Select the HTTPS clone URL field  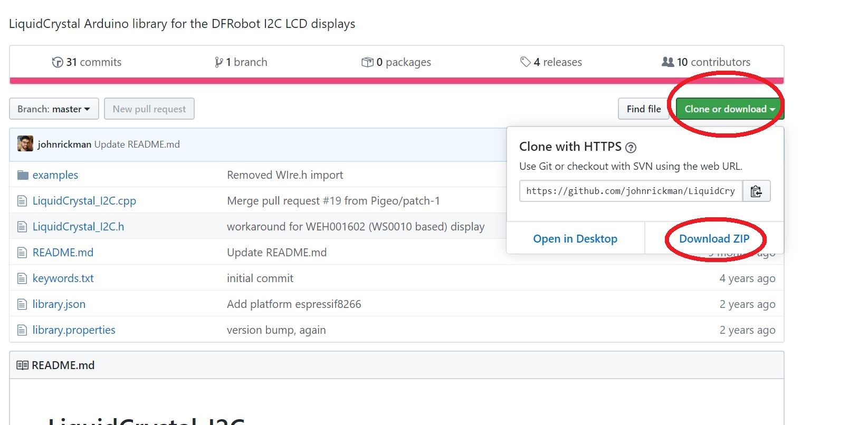(x=631, y=191)
